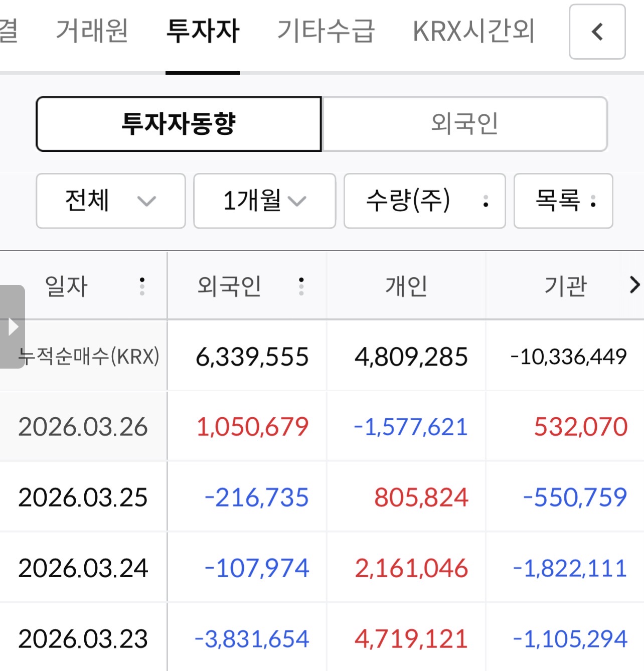Switch to the 외국인 segment
Image resolution: width=644 pixels, height=671 pixels.
[x=464, y=124]
